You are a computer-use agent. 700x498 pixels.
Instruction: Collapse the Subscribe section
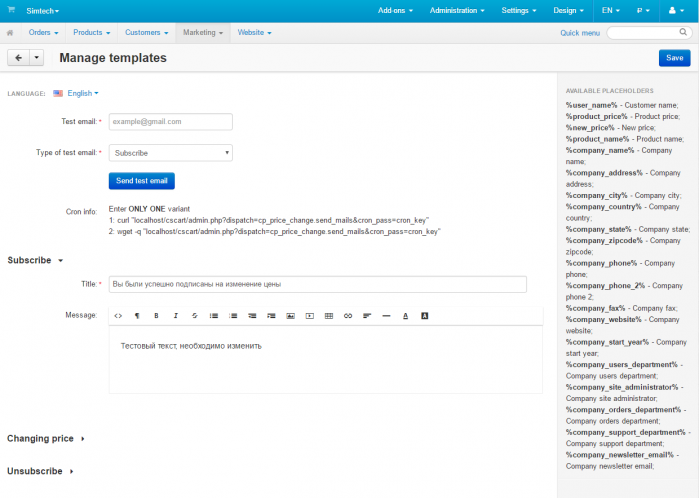35,260
